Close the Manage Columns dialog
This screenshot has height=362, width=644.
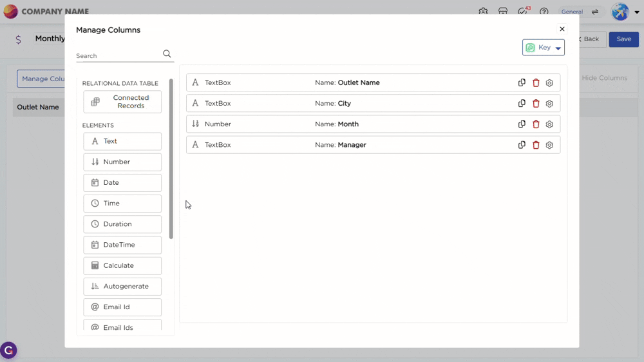point(562,29)
